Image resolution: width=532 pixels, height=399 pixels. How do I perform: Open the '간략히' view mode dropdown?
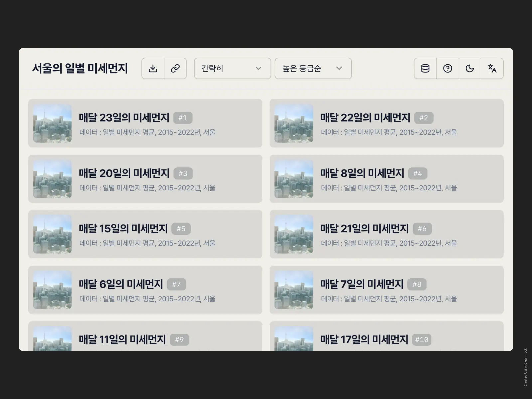pos(232,68)
